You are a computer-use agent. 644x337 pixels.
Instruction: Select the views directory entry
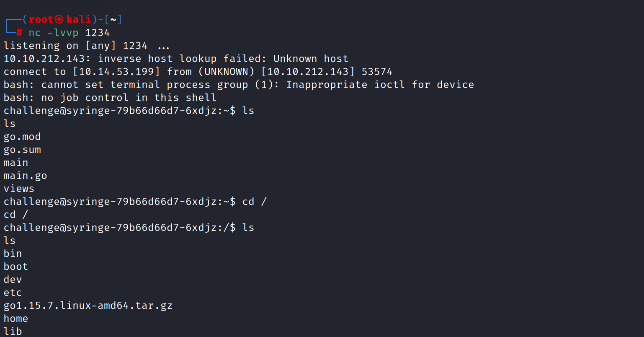pos(19,189)
